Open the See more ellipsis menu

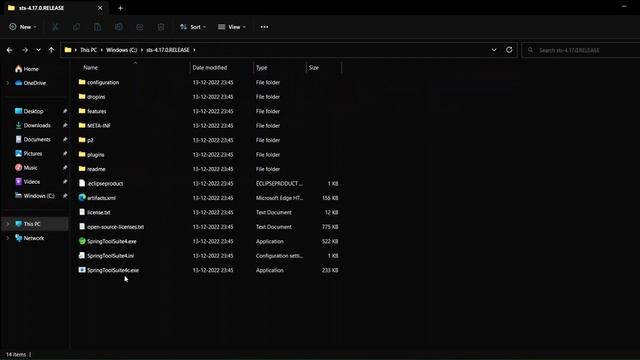tap(264, 27)
